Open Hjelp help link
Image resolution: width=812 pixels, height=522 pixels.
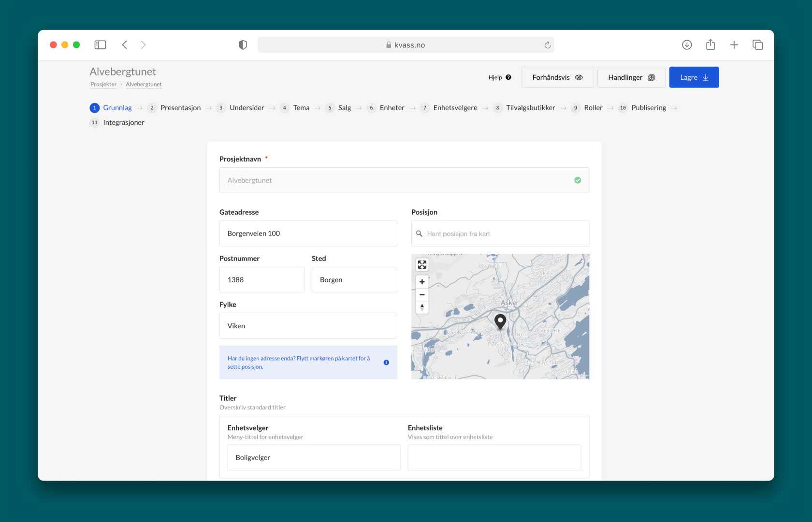(x=500, y=77)
